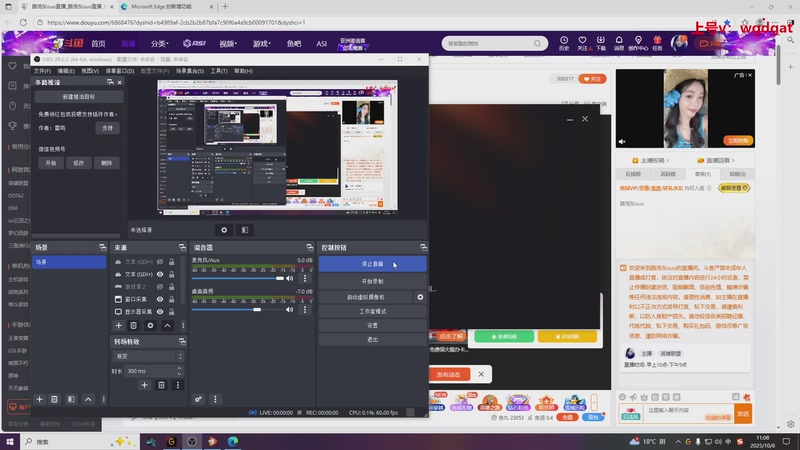The width and height of the screenshot is (800, 450).
Task: Click 桌面音频 volume slider
Action: pyautogui.click(x=237, y=310)
